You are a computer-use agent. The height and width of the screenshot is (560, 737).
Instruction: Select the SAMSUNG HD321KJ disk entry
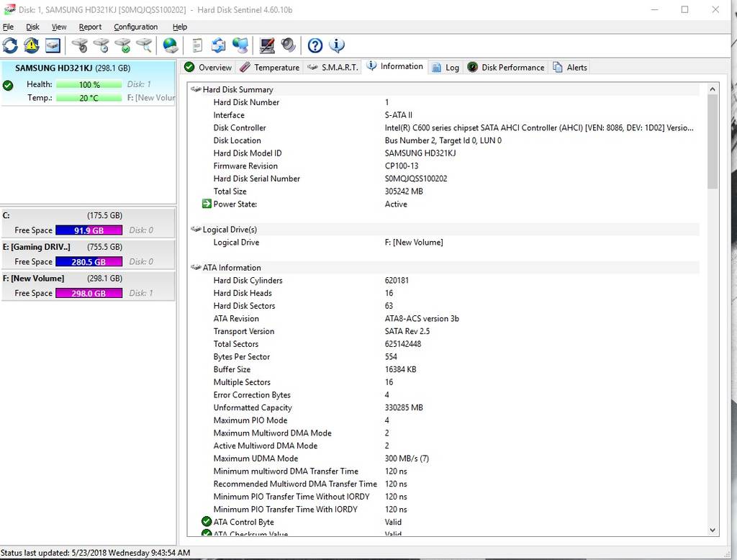coord(89,83)
